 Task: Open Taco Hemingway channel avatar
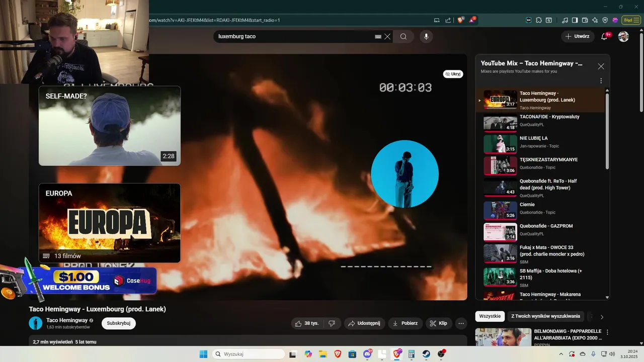36,323
